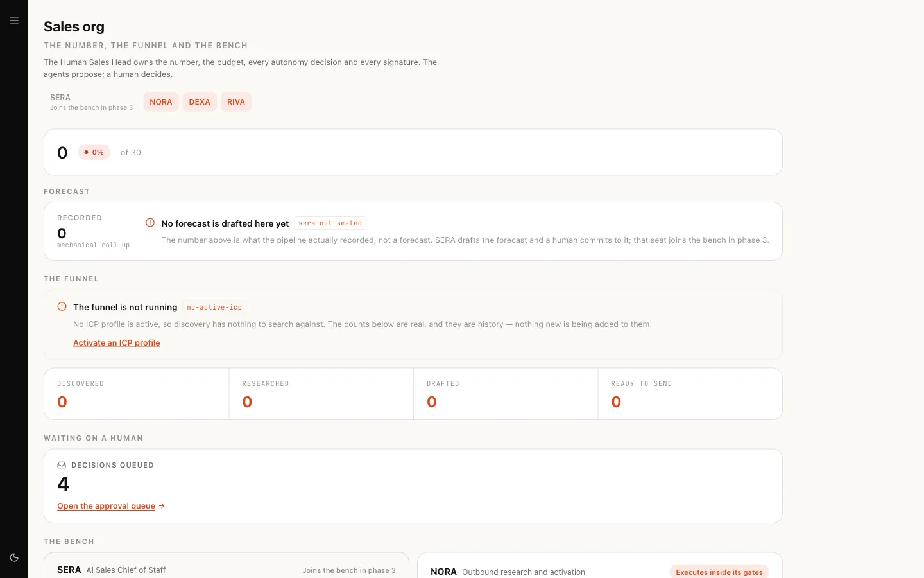Image resolution: width=924 pixels, height=578 pixels.
Task: Click the inbox icon next to Decisions Queued
Action: pos(62,465)
